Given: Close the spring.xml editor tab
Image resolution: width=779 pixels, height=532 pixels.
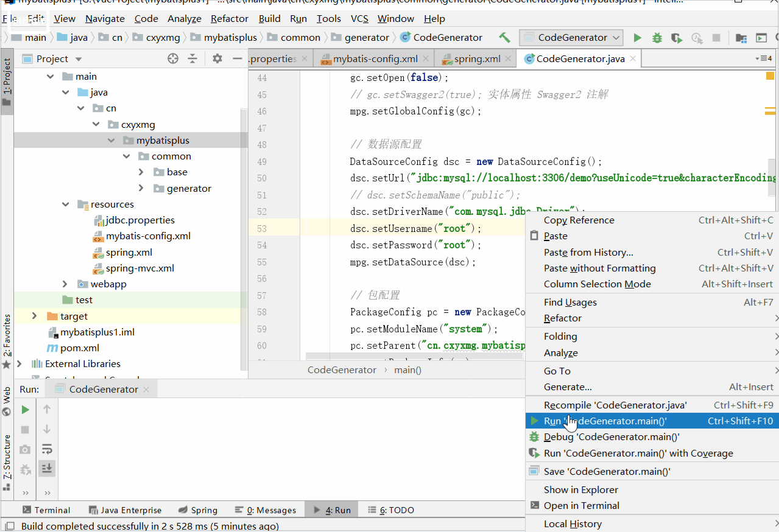Looking at the screenshot, I should pos(509,58).
